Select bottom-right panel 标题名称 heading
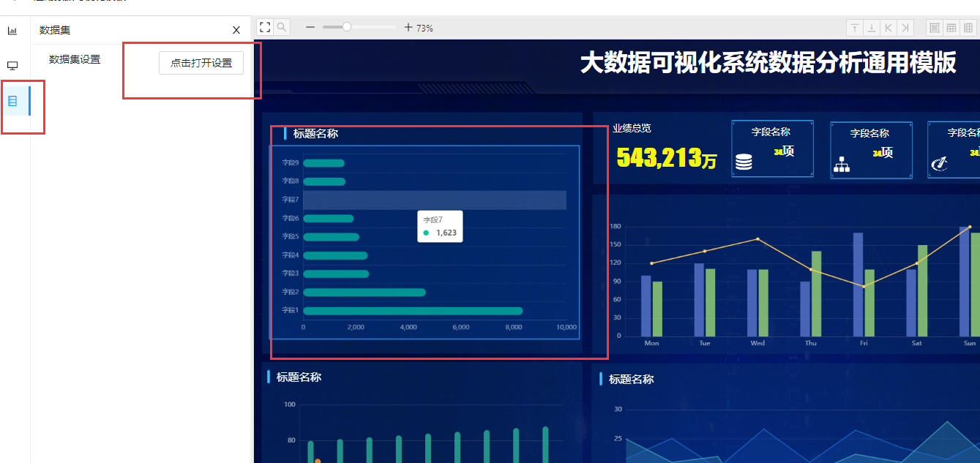The width and height of the screenshot is (980, 463). (631, 379)
